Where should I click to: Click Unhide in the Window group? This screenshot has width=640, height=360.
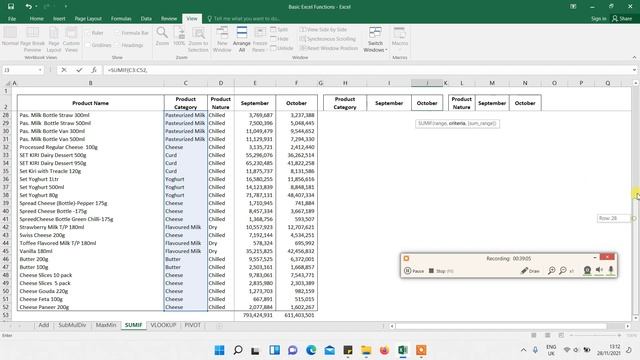pyautogui.click(x=282, y=48)
